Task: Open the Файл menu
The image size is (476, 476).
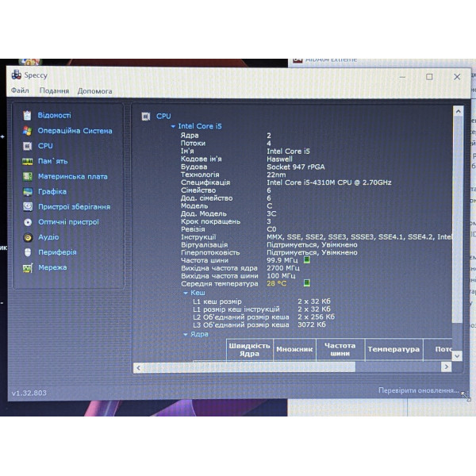Action: pyautogui.click(x=20, y=90)
